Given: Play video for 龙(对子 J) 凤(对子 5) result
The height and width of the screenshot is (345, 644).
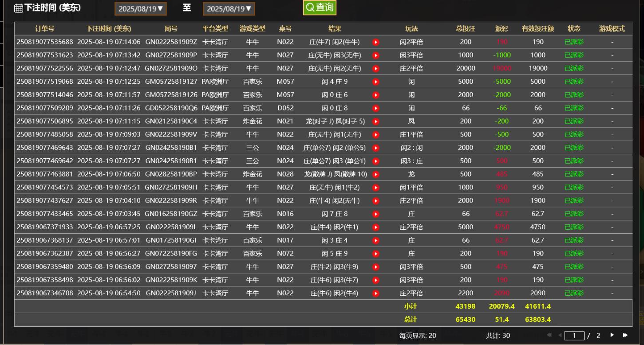Looking at the screenshot, I should tap(376, 122).
